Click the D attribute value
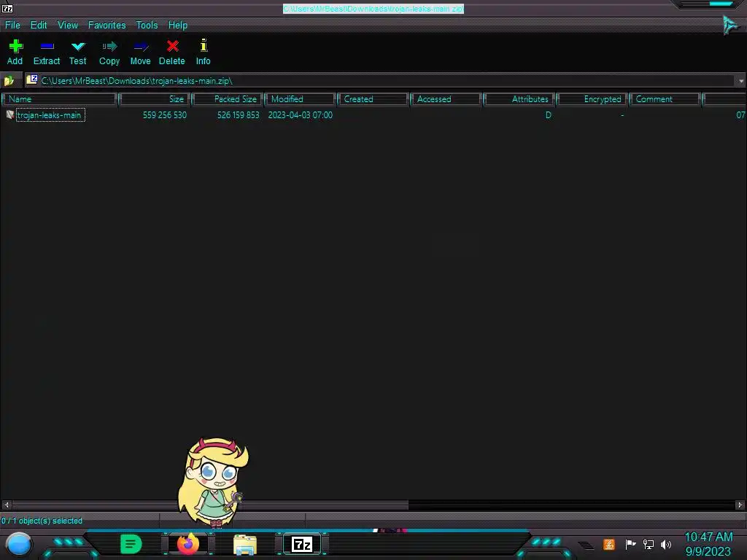This screenshot has width=747, height=560. 549,115
